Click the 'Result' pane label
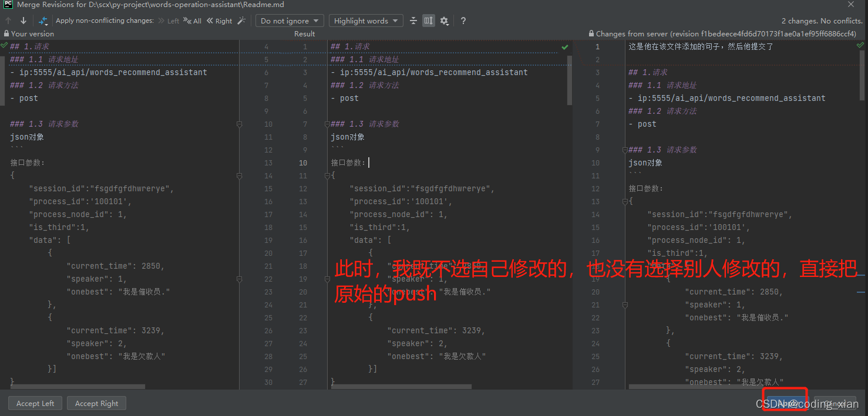The height and width of the screenshot is (416, 868). pyautogui.click(x=305, y=34)
